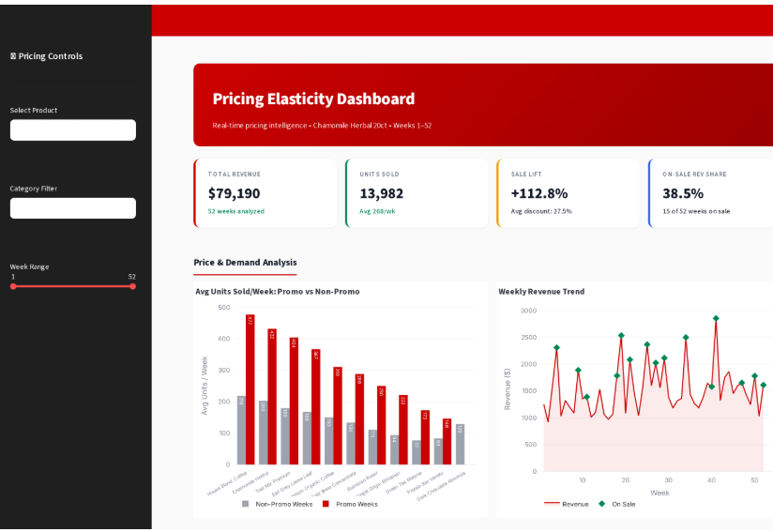Click the Weekly Revenue Trend chart title
Screen dimensions: 773x532
coord(541,291)
